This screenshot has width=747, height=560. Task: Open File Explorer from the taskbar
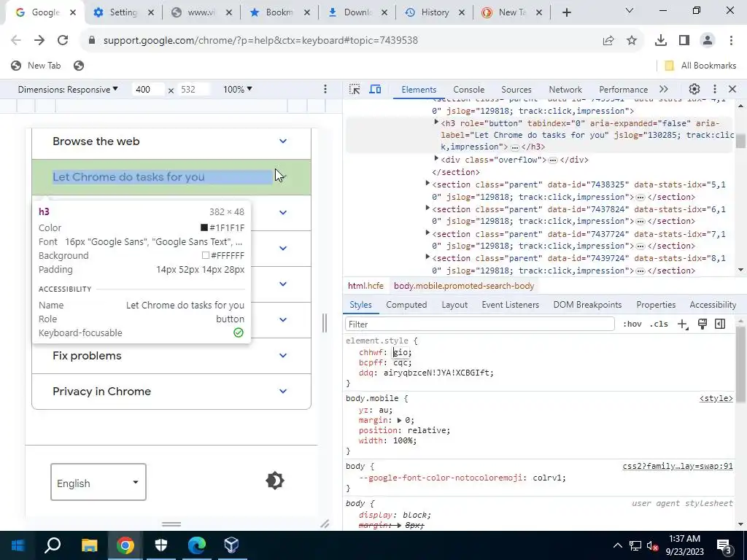point(89,545)
